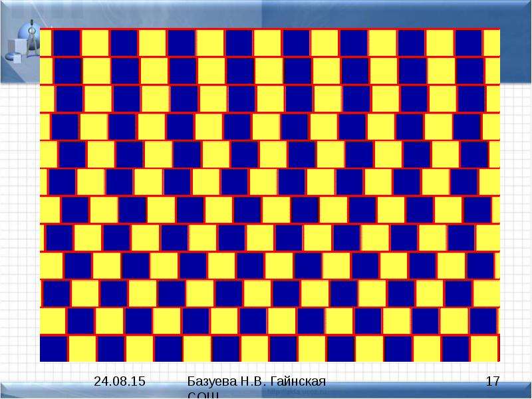
Task: Select the small cylinder shape in the logo
Action: [x=13, y=57]
